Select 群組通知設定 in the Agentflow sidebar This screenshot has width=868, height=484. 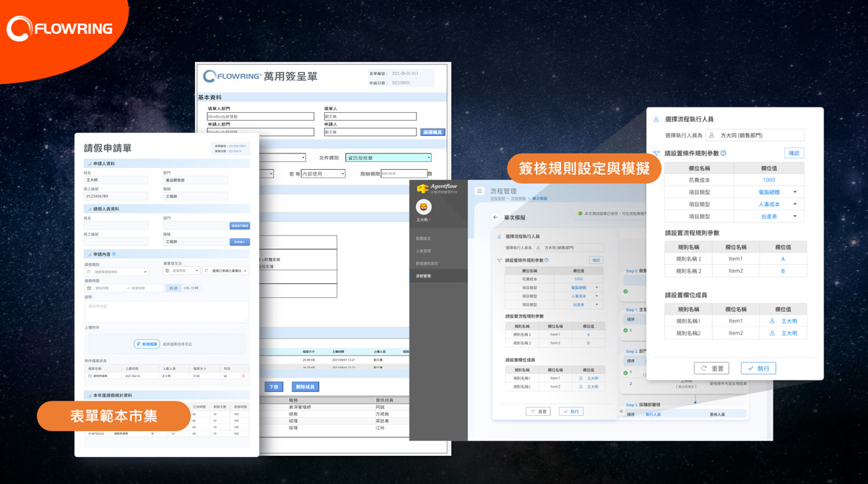pyautogui.click(x=427, y=264)
